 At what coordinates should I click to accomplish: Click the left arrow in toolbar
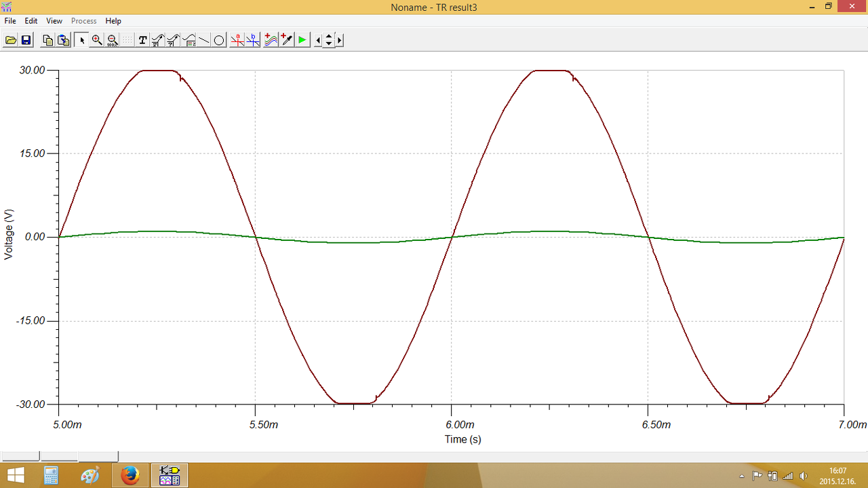coord(319,40)
